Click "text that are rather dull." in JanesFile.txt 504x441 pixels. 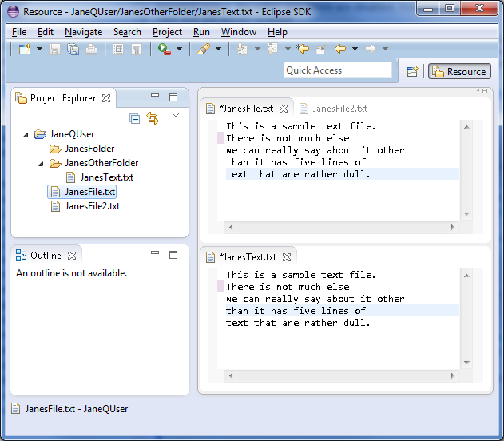click(x=298, y=174)
